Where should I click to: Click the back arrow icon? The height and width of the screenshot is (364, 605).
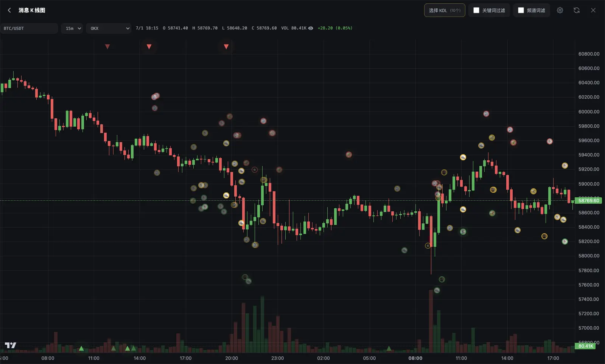tap(9, 10)
